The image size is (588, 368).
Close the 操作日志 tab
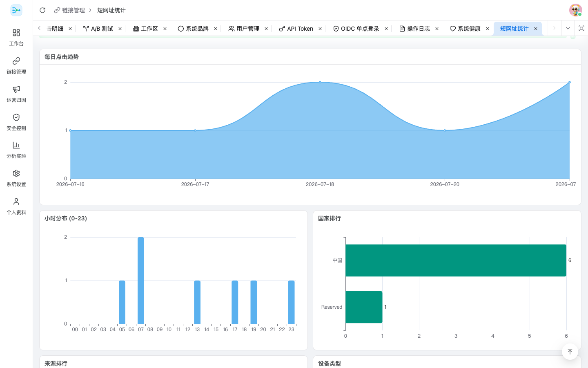point(437,29)
